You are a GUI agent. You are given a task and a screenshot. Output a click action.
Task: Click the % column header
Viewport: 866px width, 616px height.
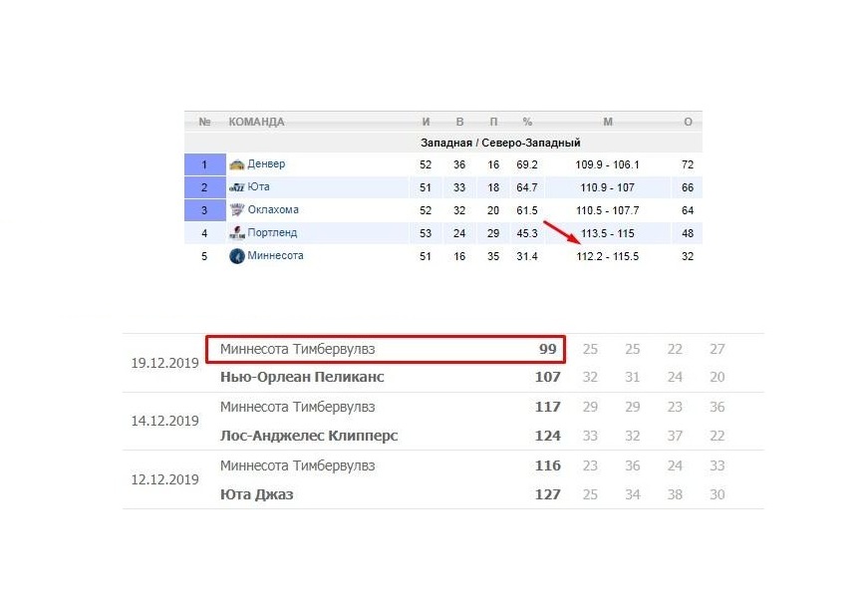tap(527, 122)
